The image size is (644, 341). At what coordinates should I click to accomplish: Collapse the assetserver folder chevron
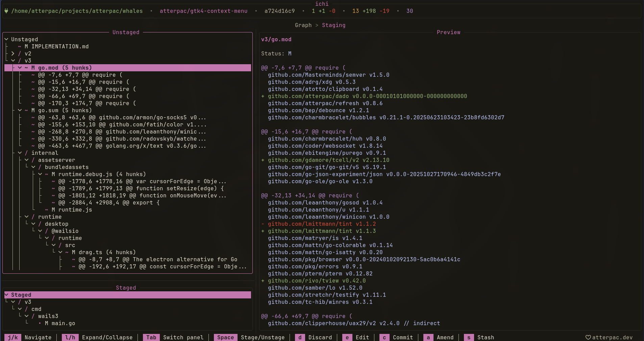27,160
